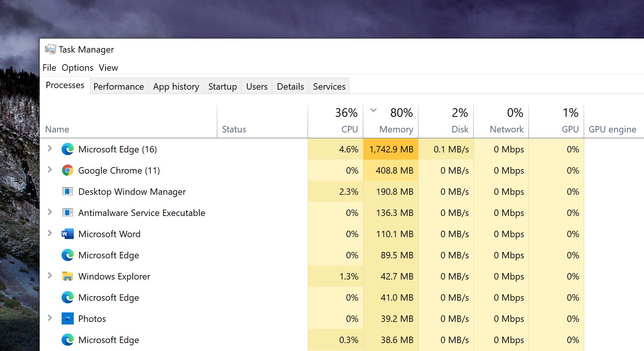644x351 pixels.
Task: Switch to the Performance tab
Action: [x=118, y=87]
